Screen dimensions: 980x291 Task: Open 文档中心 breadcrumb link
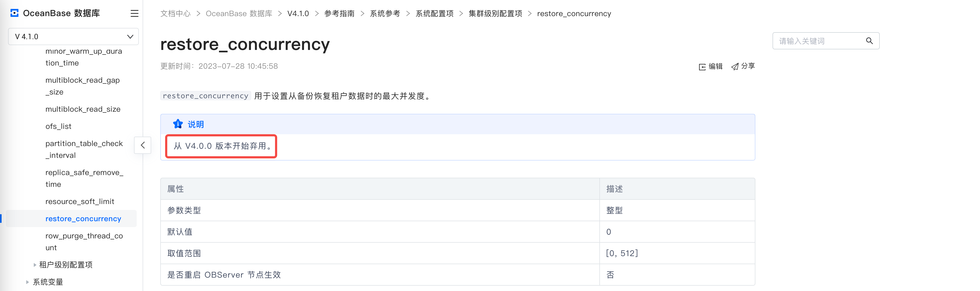pyautogui.click(x=175, y=14)
